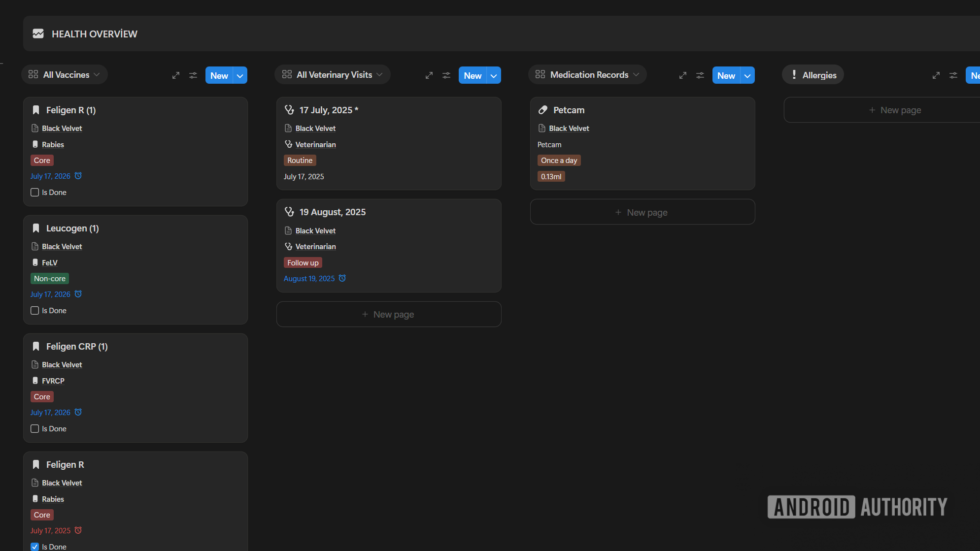The width and height of the screenshot is (980, 551).
Task: Click reminder alarm icon on Feligen R (1)
Action: coord(78,176)
